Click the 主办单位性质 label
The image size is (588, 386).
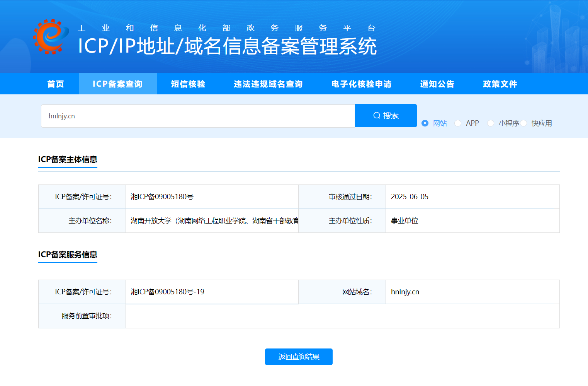click(x=350, y=221)
